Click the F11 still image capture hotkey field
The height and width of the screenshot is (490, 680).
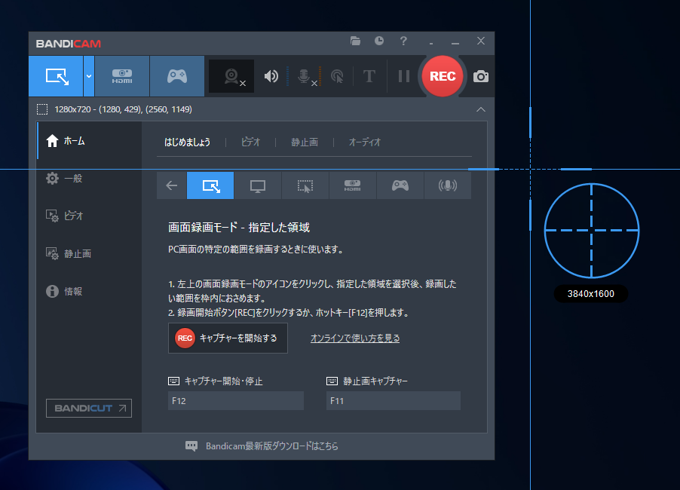coord(393,401)
